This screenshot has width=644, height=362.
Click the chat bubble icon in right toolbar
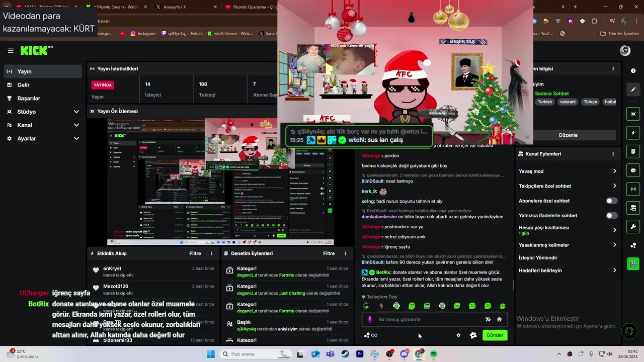click(633, 170)
